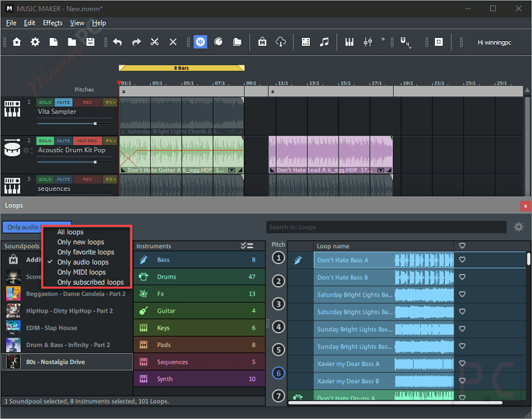
Task: Create a new project file
Action: (53, 42)
